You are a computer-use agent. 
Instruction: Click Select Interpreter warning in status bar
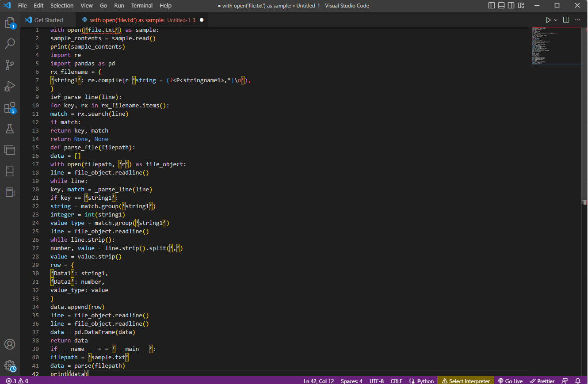(x=466, y=381)
